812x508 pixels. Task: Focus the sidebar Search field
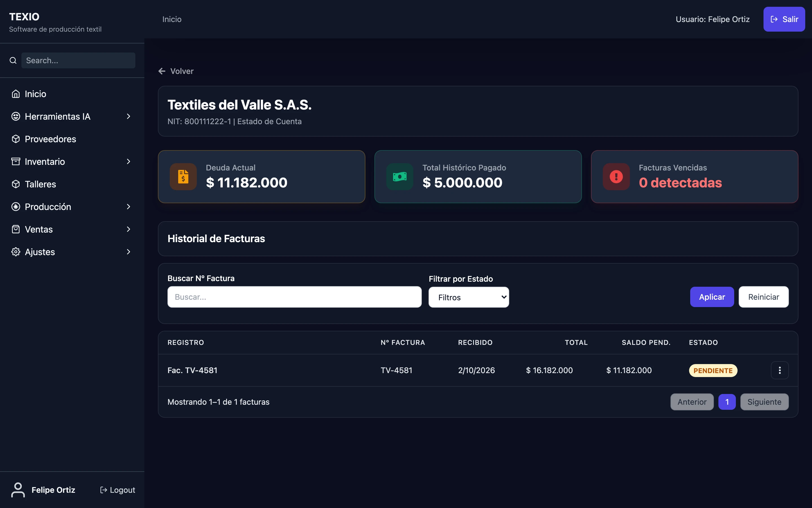pyautogui.click(x=78, y=60)
